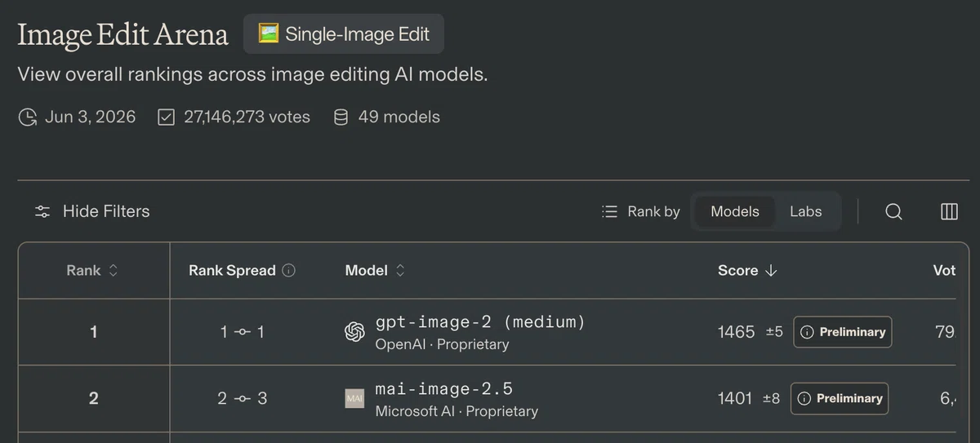Click the filter sliders icon
This screenshot has height=443, width=980.
(42, 211)
